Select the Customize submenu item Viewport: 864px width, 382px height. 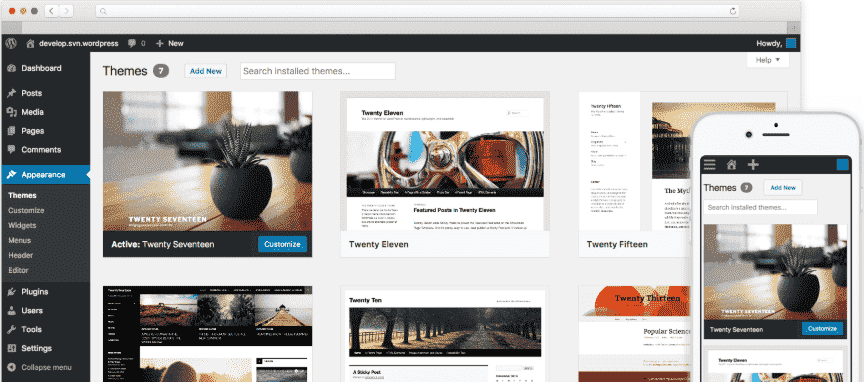point(26,210)
